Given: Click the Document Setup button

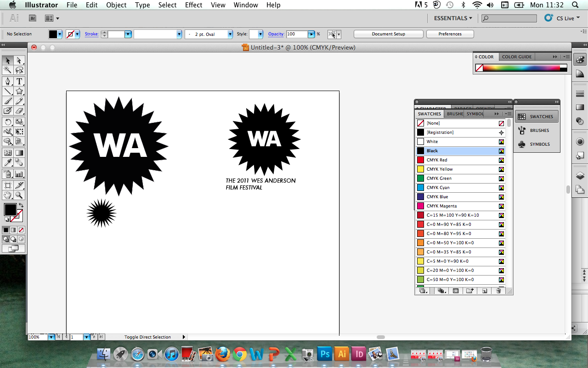Looking at the screenshot, I should 389,34.
